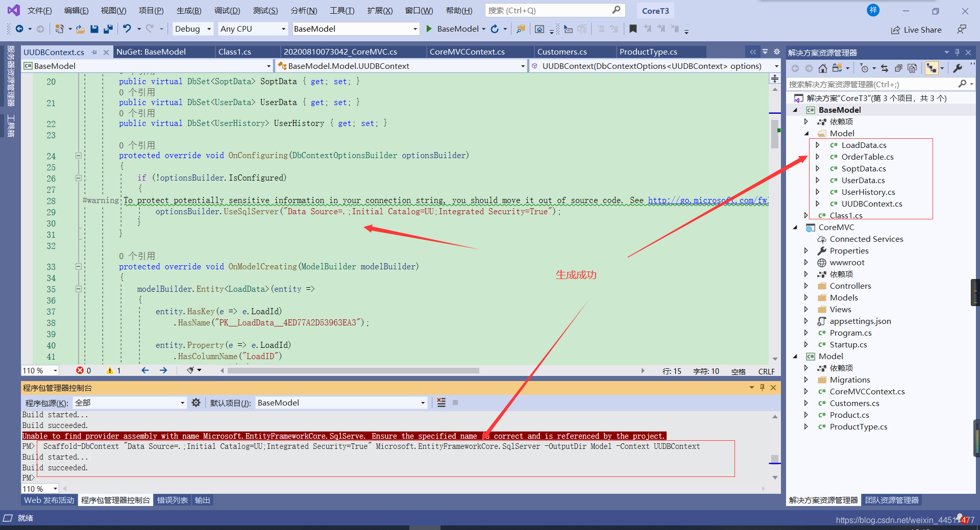Focus the Solution Explorer search field
980x530 pixels.
point(880,84)
